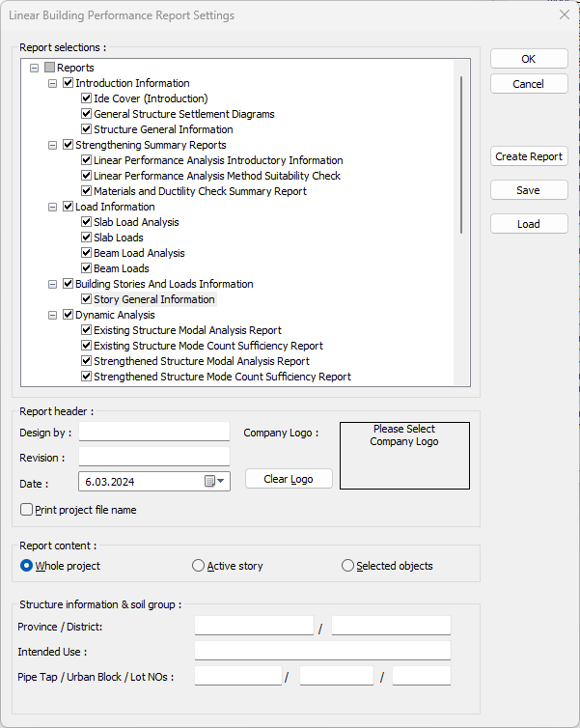Screen dimensions: 580x728
Task: Uncheck Strengthening Summary Reports checkbox
Action: 69,145
